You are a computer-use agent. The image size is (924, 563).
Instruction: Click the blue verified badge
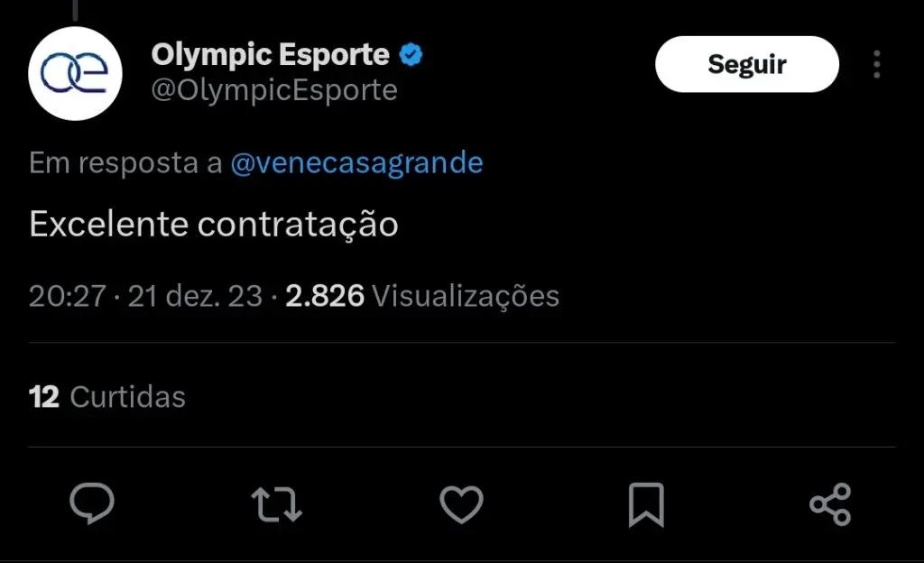pos(411,55)
